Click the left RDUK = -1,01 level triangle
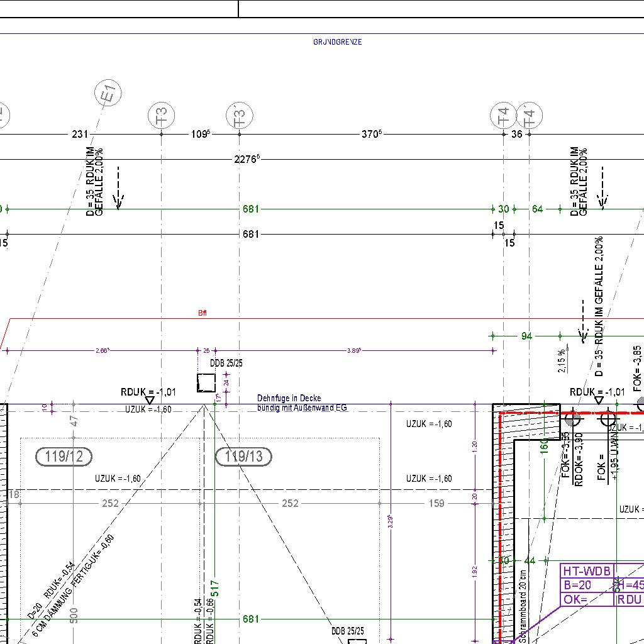Screen dimensions: 644x644 point(150,400)
